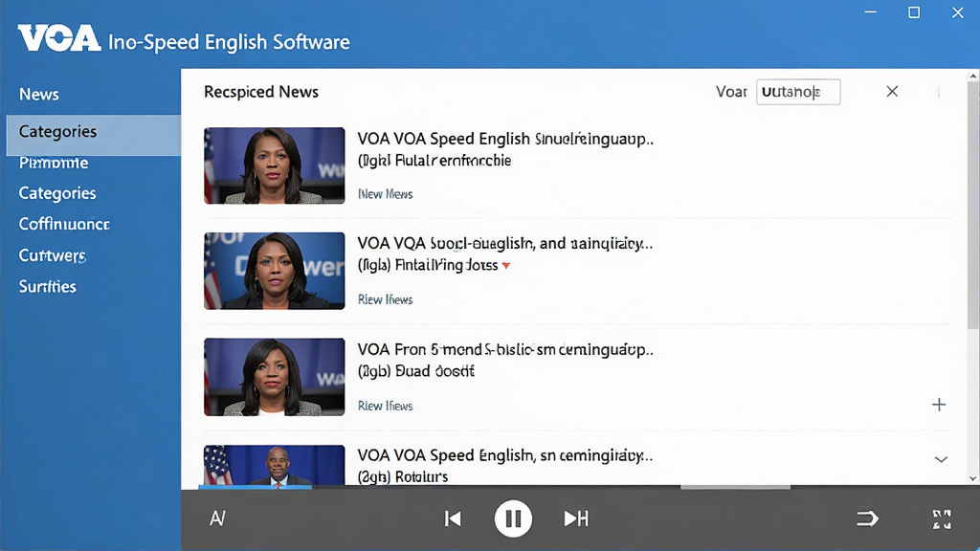This screenshot has height=551, width=980.
Task: Open first news thumbnail with woman presenter
Action: pyautogui.click(x=275, y=165)
